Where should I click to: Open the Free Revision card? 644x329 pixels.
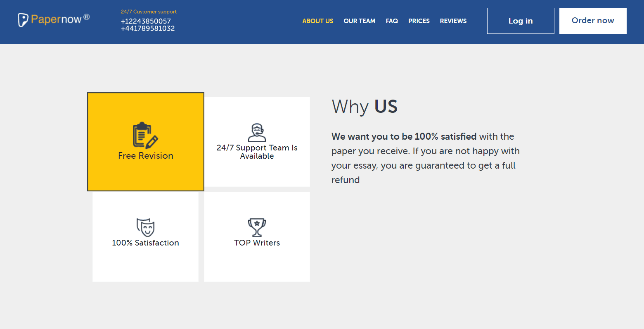coord(145,141)
